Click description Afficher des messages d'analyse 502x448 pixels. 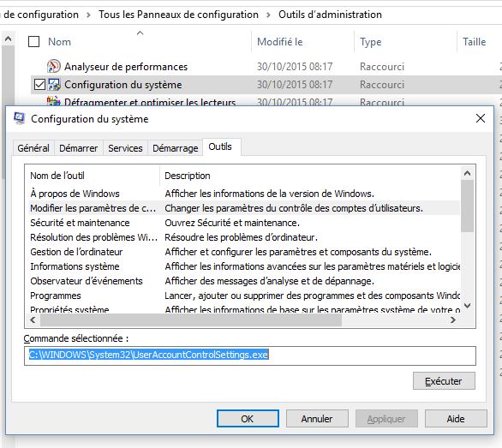click(x=269, y=281)
